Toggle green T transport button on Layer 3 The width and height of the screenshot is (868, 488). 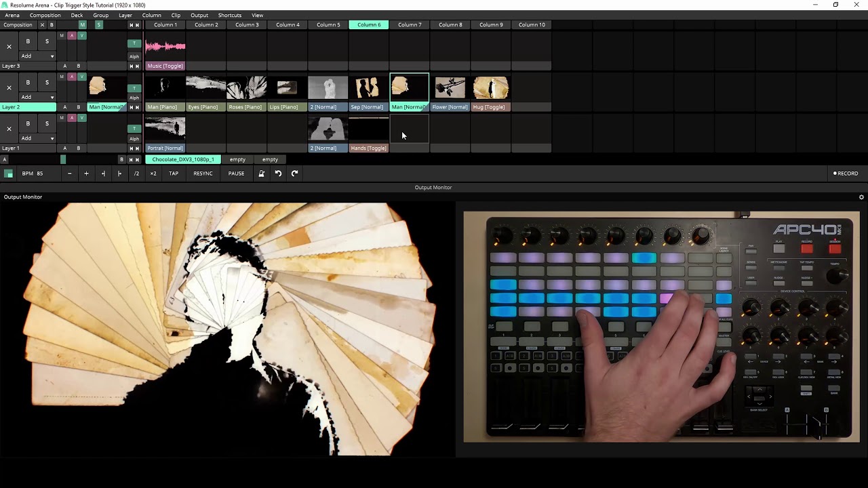[x=134, y=43]
